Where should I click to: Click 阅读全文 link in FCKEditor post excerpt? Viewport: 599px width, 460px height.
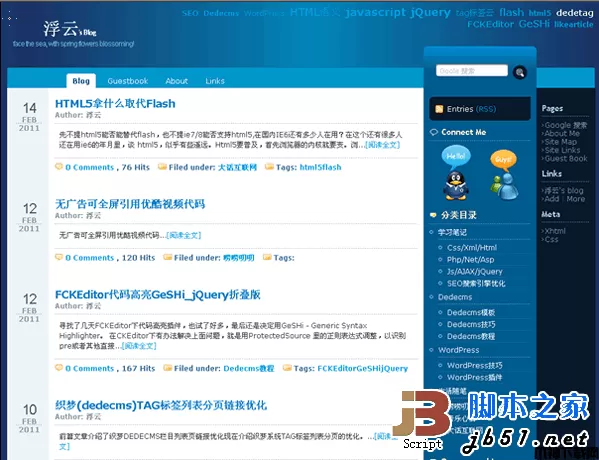pyautogui.click(x=139, y=346)
